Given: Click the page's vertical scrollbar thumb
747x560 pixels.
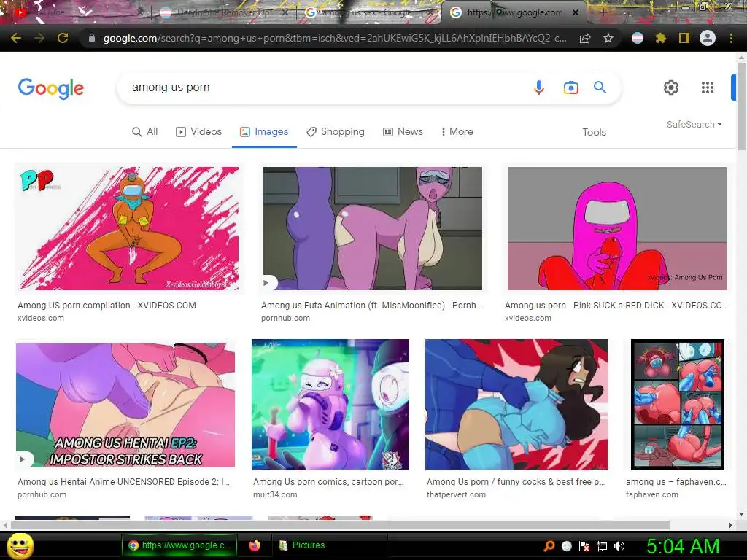Looking at the screenshot, I should tap(741, 106).
